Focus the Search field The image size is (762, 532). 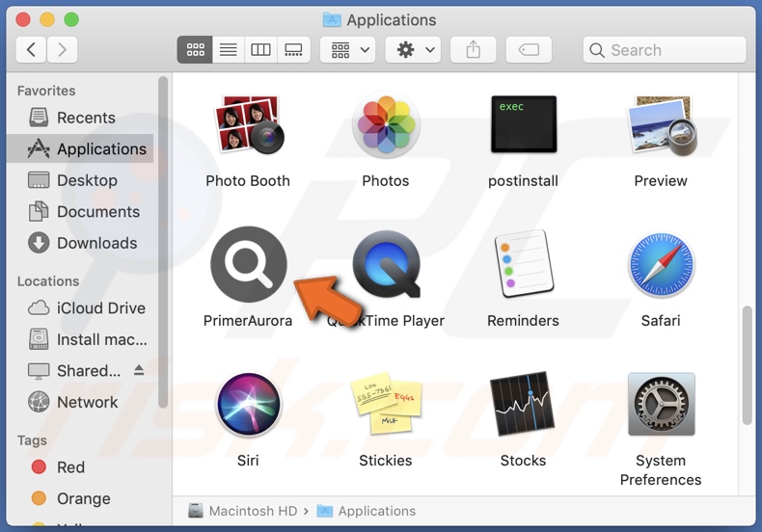tap(665, 49)
